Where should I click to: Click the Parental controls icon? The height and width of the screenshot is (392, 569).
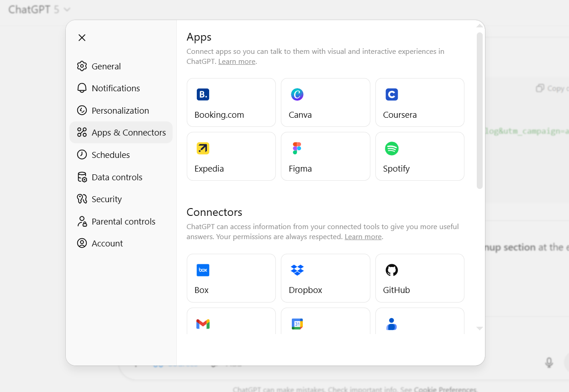pos(82,221)
